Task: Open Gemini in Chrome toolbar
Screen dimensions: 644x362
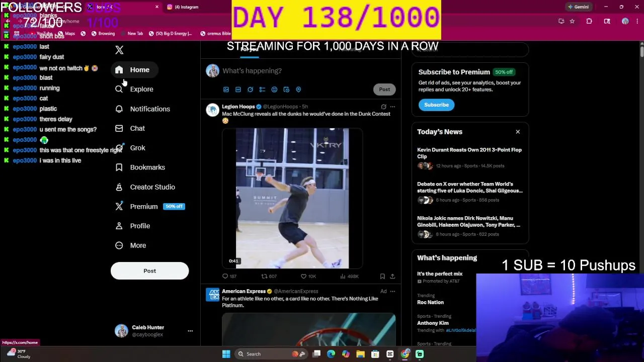Action: coord(578,7)
